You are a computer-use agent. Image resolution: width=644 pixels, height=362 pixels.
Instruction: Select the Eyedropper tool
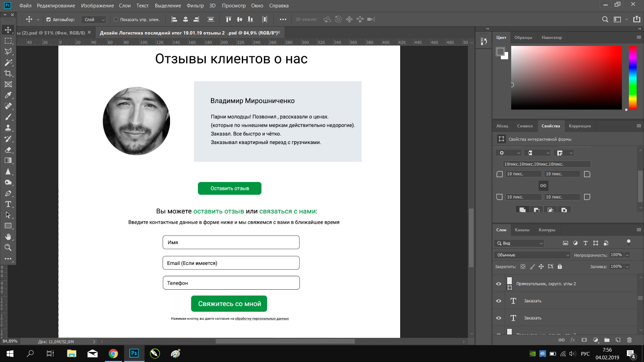click(8, 95)
